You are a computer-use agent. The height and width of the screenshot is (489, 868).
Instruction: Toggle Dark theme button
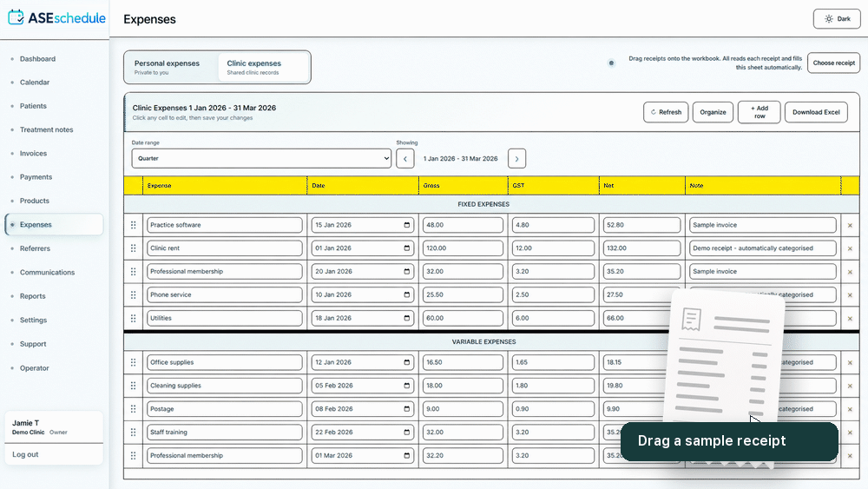(837, 19)
